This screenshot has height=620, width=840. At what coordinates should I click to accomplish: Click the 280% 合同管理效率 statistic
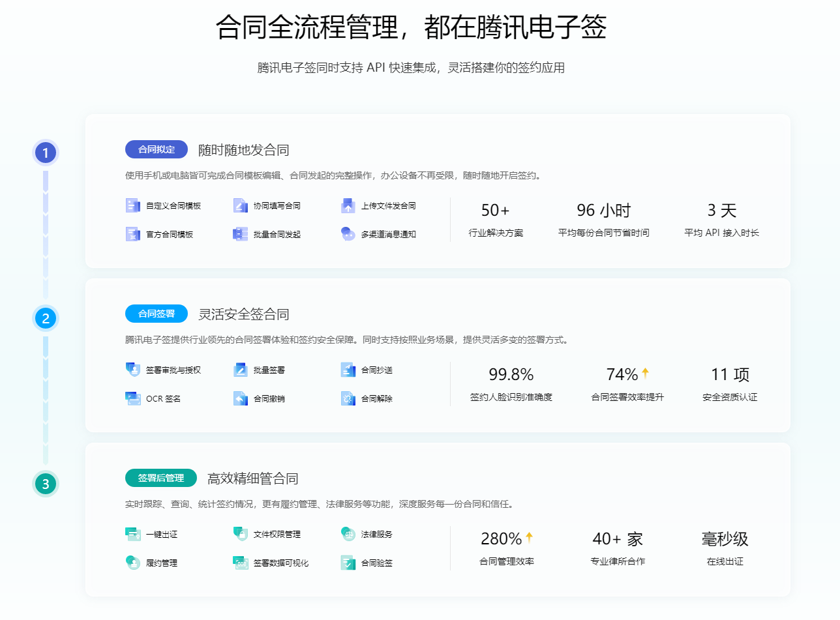coord(507,548)
